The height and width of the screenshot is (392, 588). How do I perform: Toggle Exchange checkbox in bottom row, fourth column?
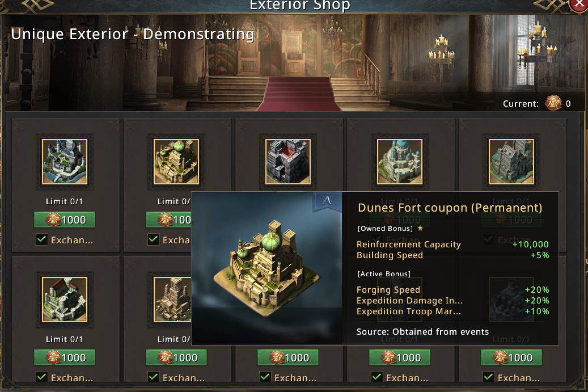tap(377, 377)
